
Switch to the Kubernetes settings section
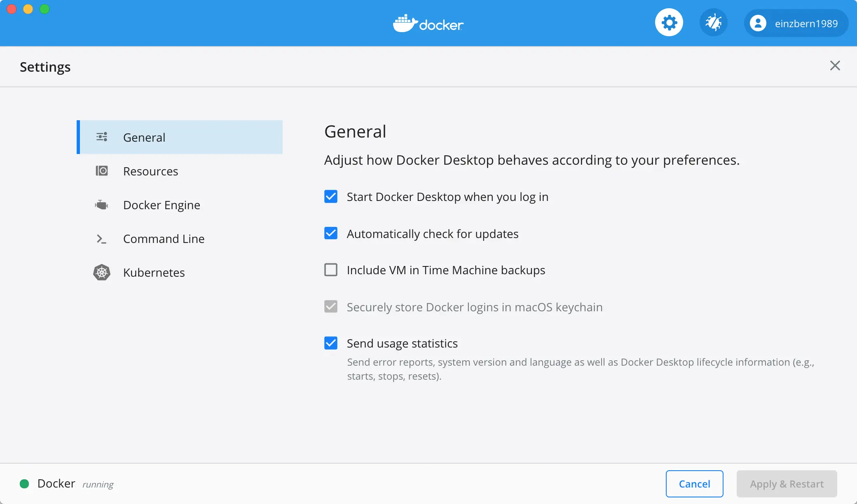[154, 273]
